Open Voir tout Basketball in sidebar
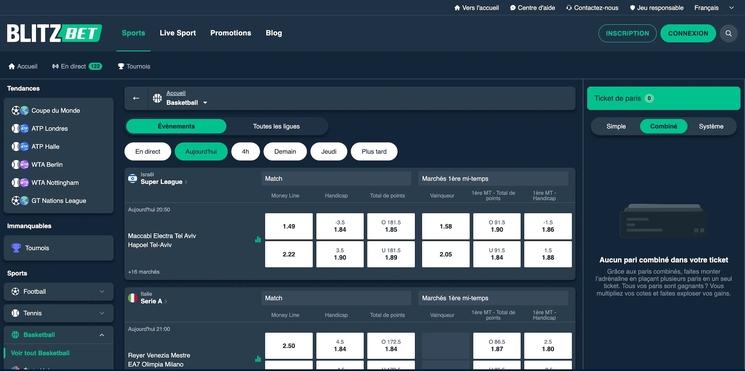This screenshot has width=745, height=371. pyautogui.click(x=40, y=353)
